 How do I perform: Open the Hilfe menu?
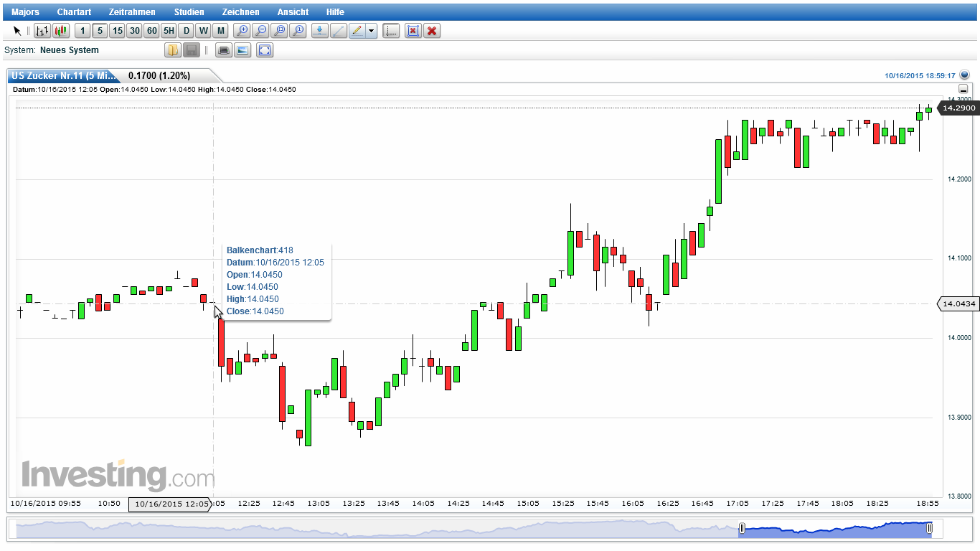tap(335, 12)
